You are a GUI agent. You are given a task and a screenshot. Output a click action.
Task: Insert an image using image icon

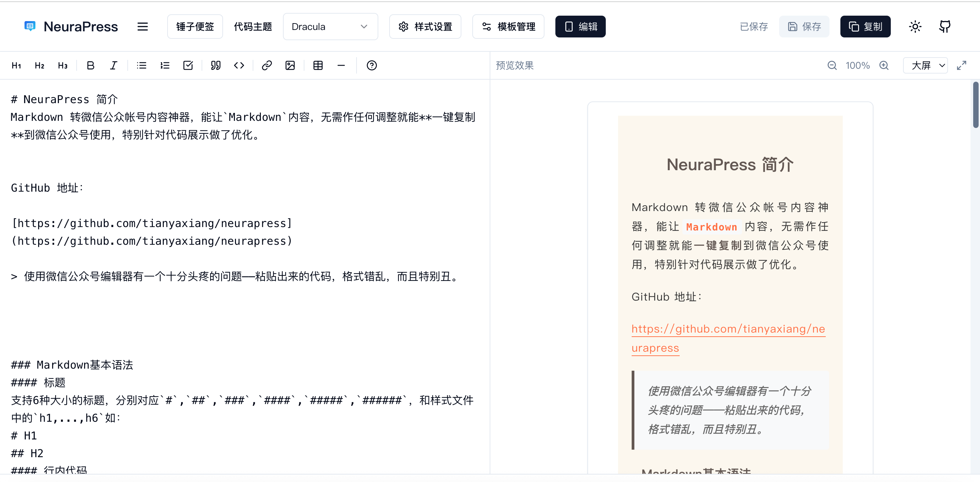(x=290, y=65)
